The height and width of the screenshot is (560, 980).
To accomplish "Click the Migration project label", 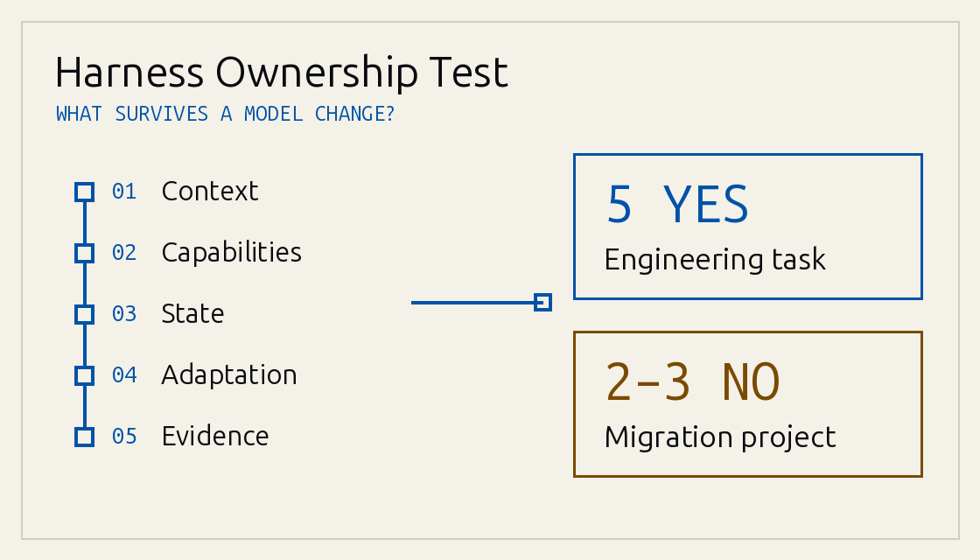I will pos(720,437).
